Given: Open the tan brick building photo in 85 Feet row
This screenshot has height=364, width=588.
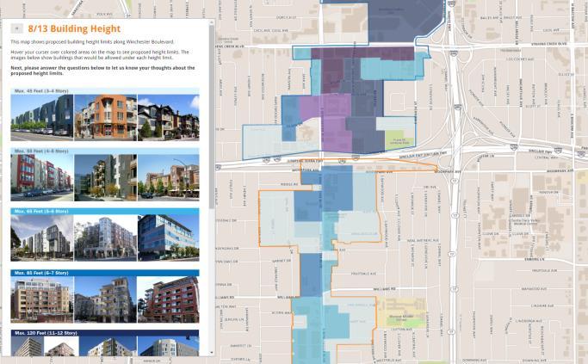Looking at the screenshot, I should coord(42,299).
